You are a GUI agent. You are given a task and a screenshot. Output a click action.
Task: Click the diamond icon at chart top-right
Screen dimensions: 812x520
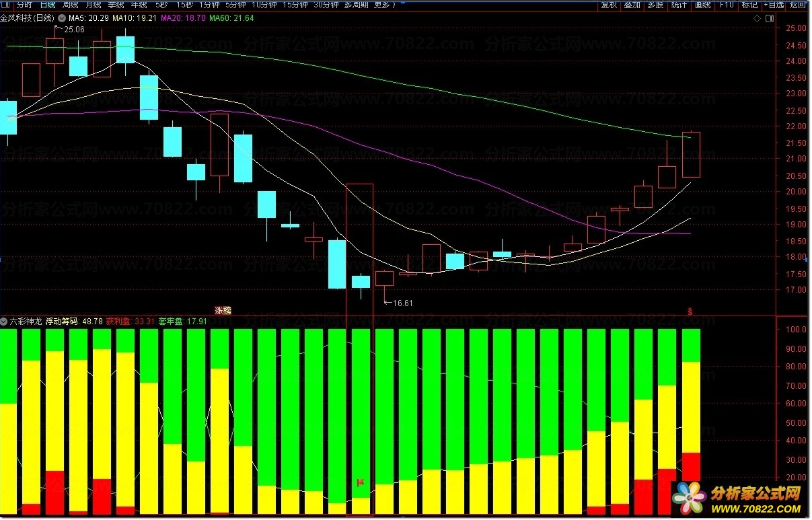coord(758,18)
